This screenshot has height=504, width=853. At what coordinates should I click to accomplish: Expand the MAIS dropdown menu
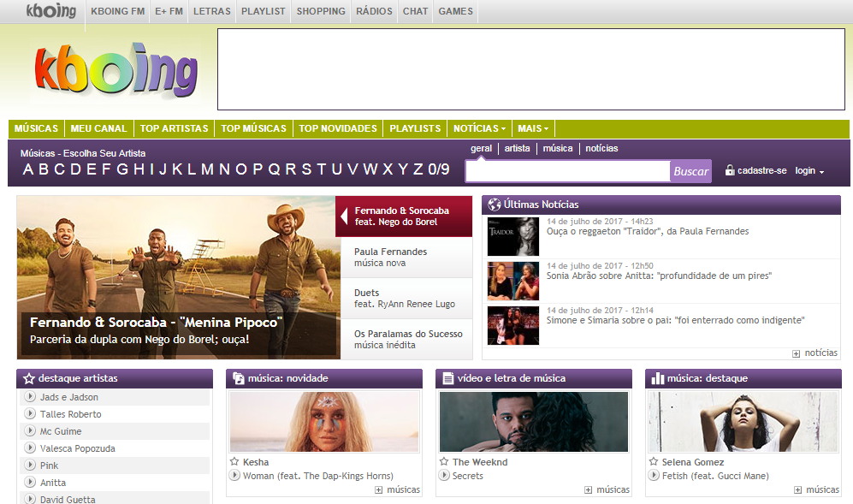pos(533,128)
